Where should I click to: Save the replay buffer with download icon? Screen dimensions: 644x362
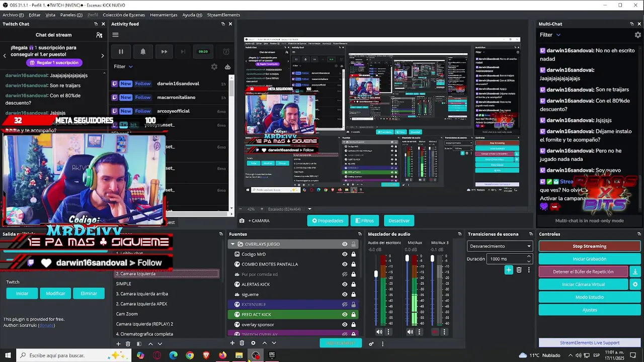click(635, 271)
